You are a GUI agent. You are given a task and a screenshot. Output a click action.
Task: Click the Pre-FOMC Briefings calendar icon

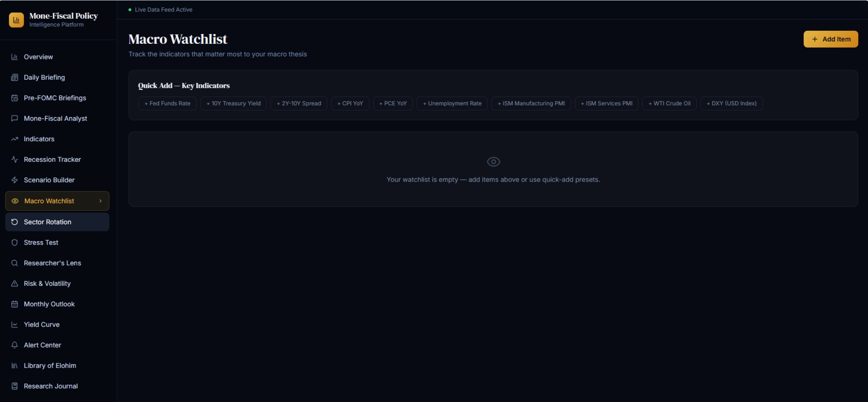pos(14,98)
